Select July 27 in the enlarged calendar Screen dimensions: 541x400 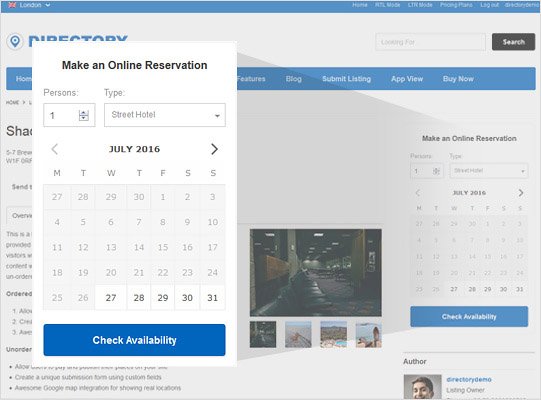pos(111,297)
